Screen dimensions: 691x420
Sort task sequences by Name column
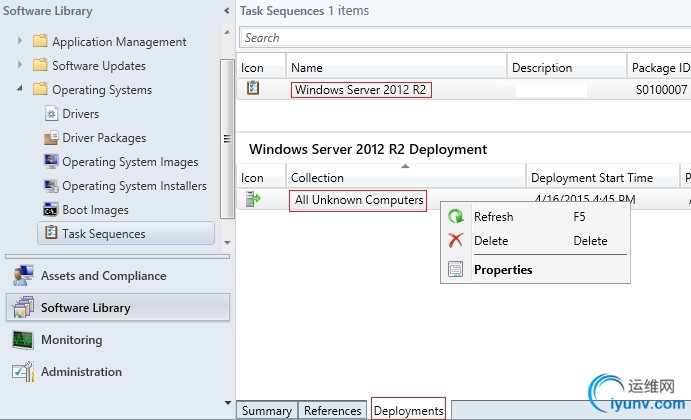pos(396,67)
